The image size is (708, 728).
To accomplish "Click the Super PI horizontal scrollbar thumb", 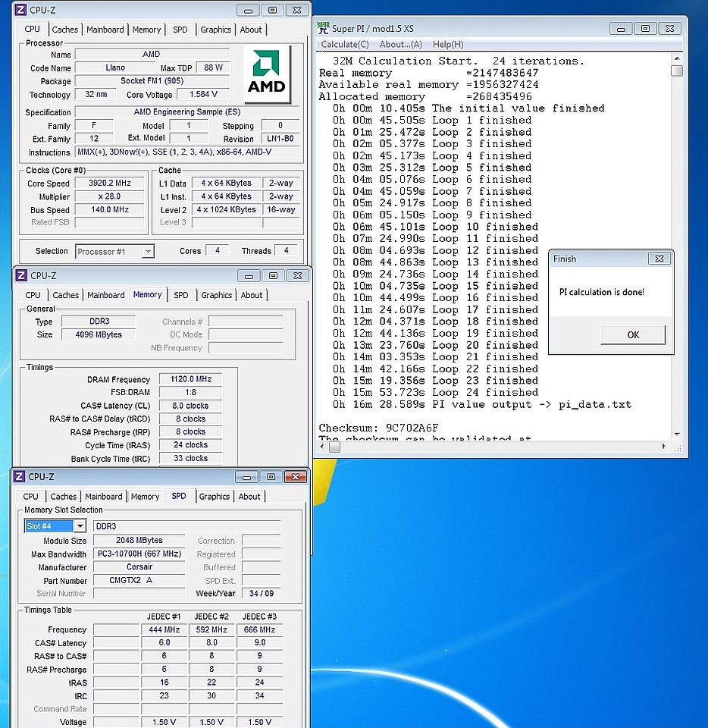I will click(x=334, y=447).
